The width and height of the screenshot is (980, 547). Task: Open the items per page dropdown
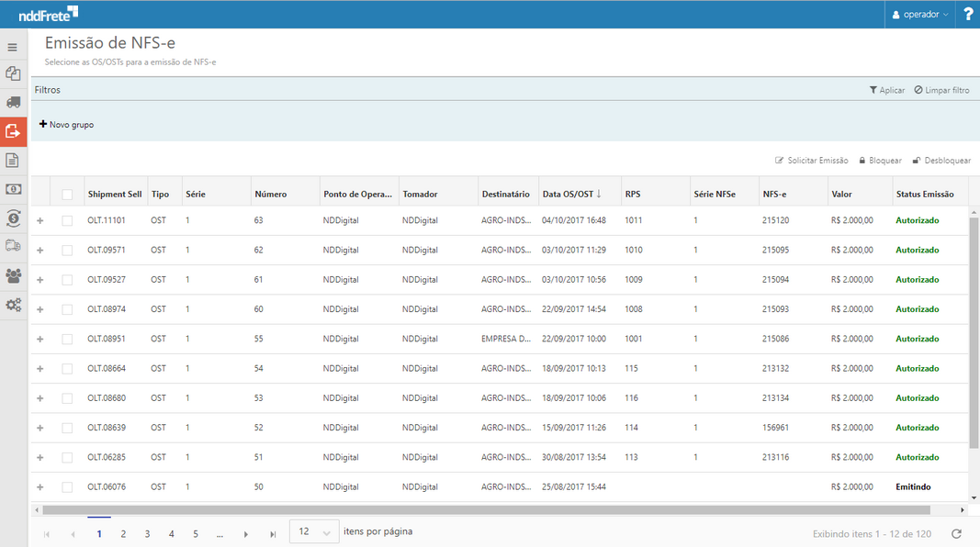[x=314, y=532]
